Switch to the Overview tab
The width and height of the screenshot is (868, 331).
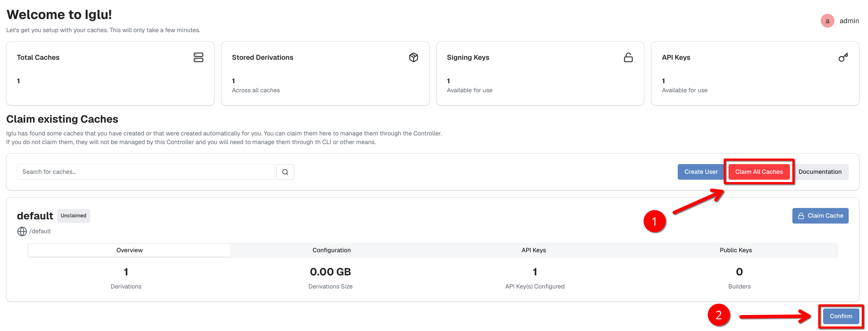[129, 250]
